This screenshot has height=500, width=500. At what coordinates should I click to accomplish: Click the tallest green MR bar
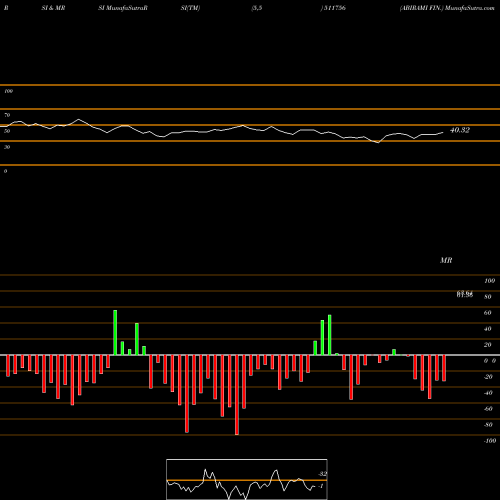115,333
